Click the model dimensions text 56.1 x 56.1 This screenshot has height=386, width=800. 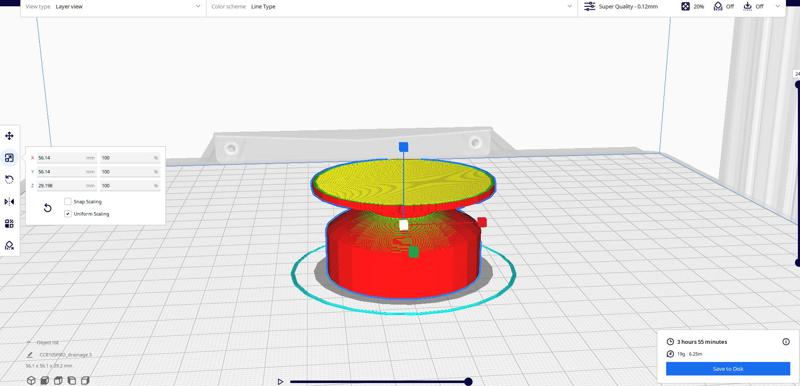pos(49,366)
